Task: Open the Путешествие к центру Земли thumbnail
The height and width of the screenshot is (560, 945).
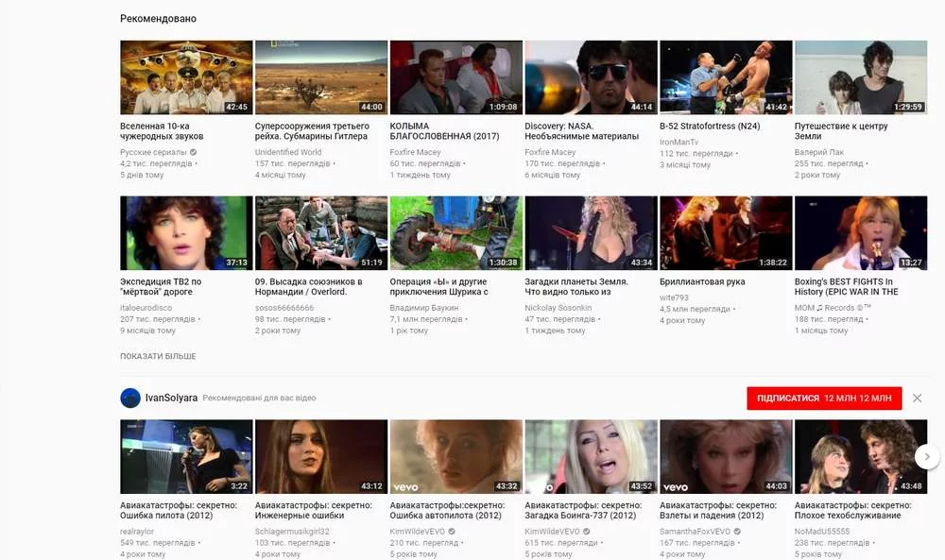Action: (861, 77)
